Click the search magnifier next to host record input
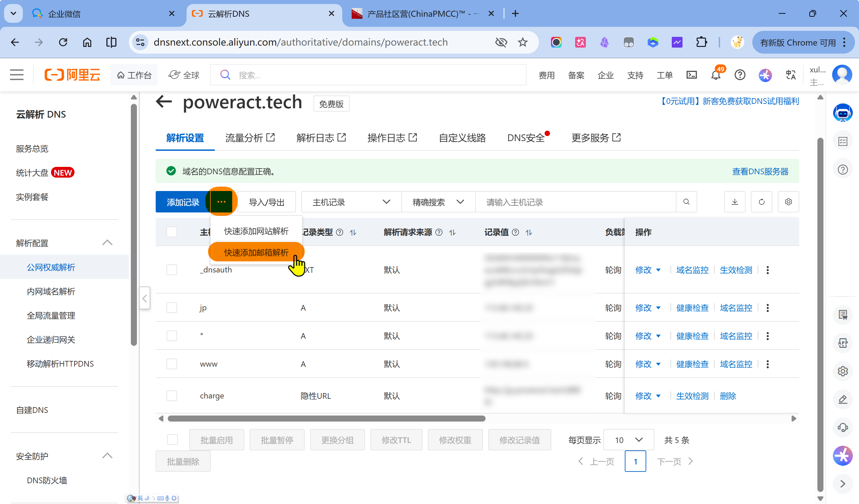 coord(686,202)
